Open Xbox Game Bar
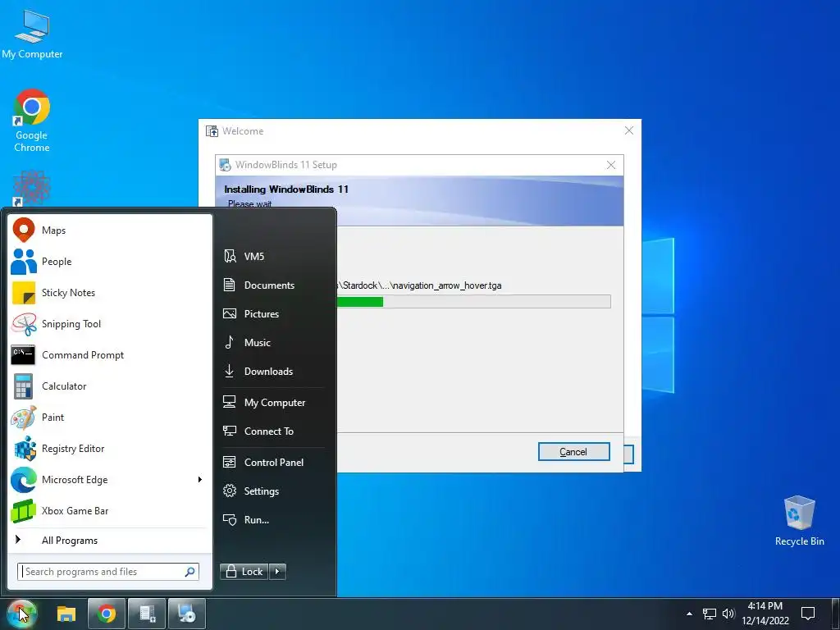Screen dimensions: 840x630 (110, 510)
